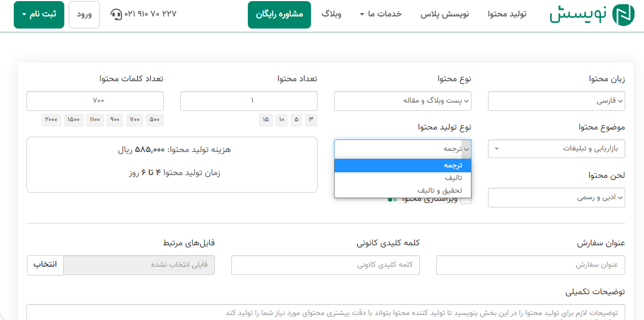Click the headset phone support icon
This screenshot has height=320, width=644.
[116, 14]
